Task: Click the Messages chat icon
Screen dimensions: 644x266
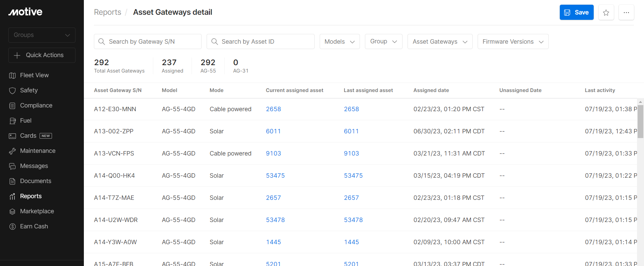Action: point(12,166)
